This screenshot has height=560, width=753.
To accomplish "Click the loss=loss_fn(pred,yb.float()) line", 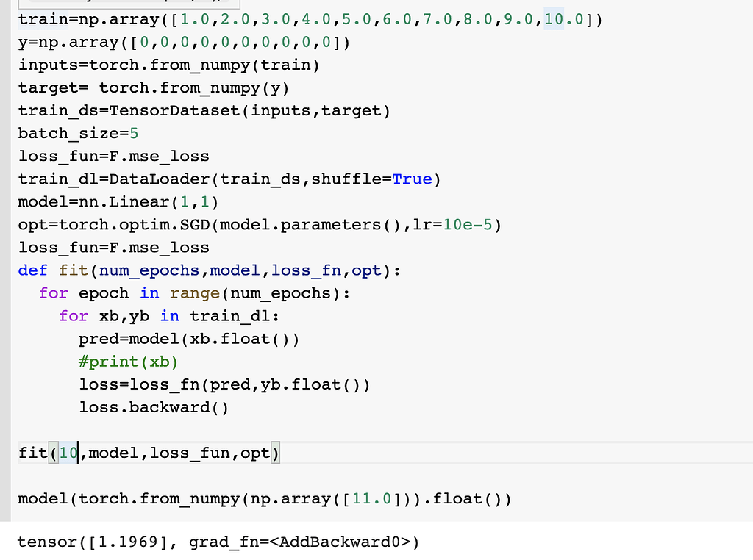I will (x=224, y=384).
